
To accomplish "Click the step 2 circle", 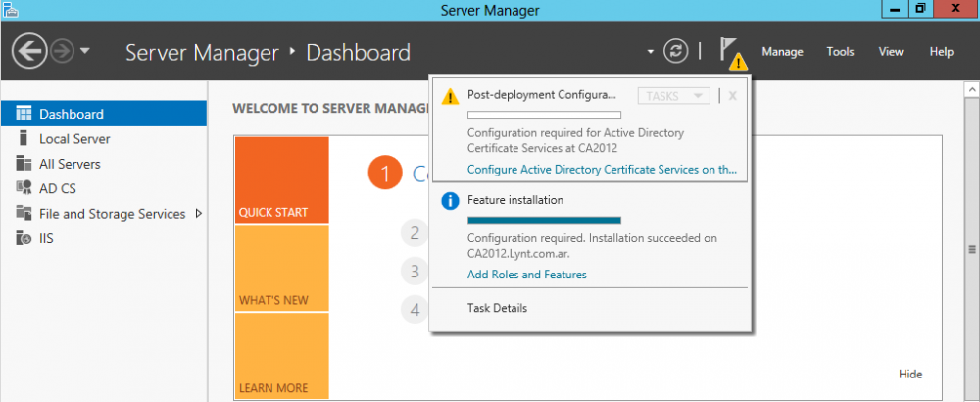I will pyautogui.click(x=414, y=233).
